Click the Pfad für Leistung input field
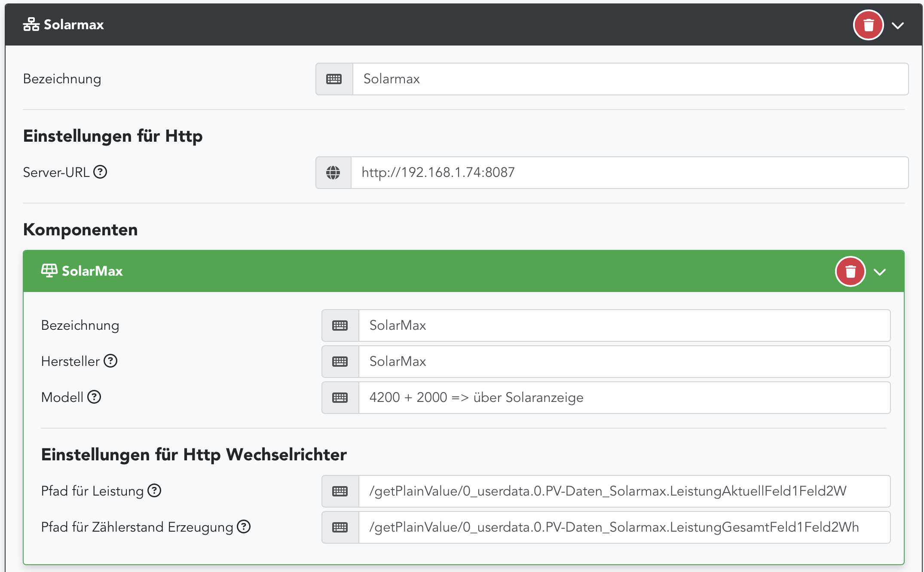 tap(624, 491)
